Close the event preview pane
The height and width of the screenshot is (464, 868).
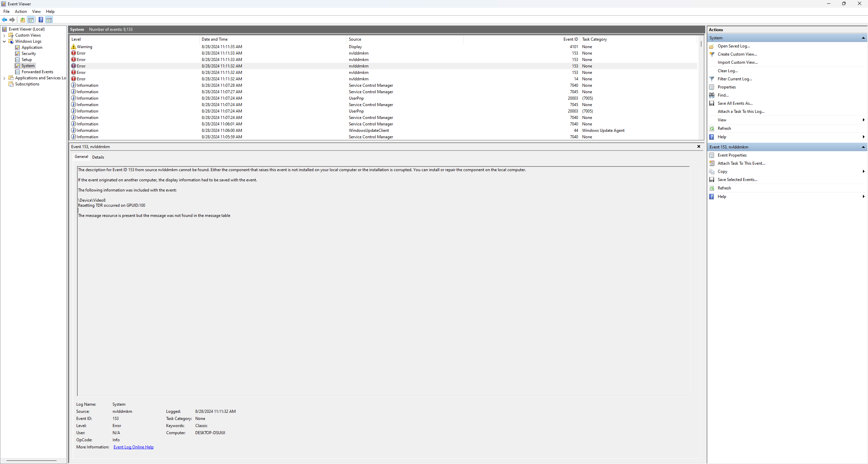click(699, 146)
